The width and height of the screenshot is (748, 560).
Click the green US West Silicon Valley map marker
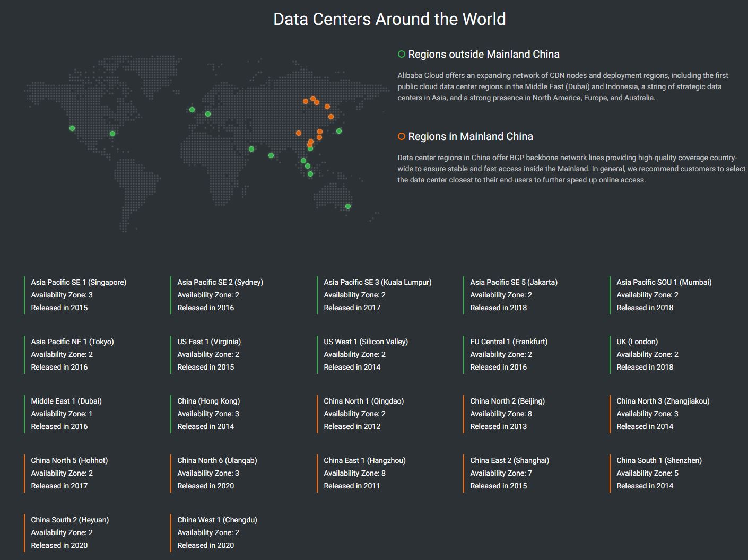(72, 128)
